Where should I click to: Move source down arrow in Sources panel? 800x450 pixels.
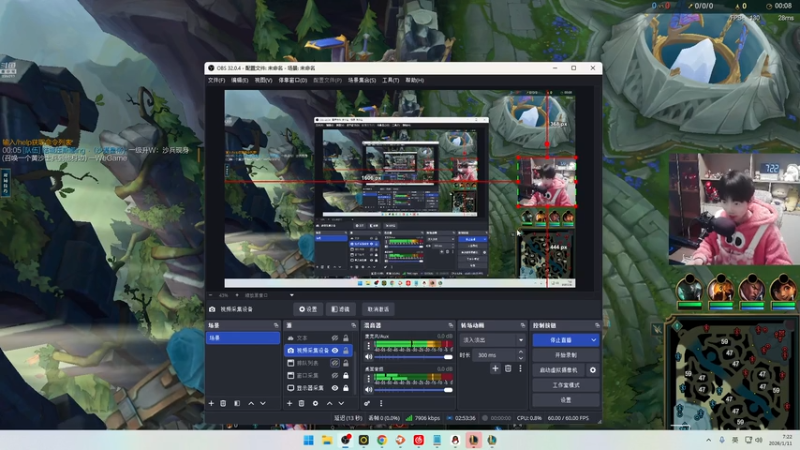(x=341, y=403)
